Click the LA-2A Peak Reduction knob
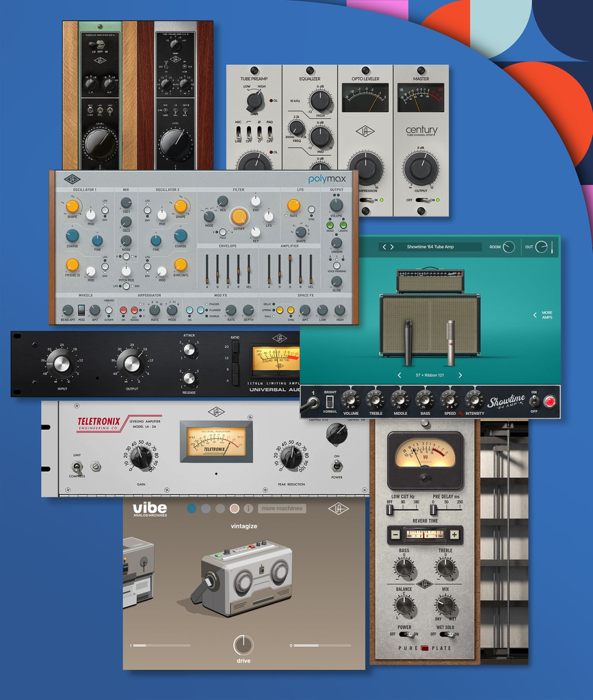 (291, 458)
